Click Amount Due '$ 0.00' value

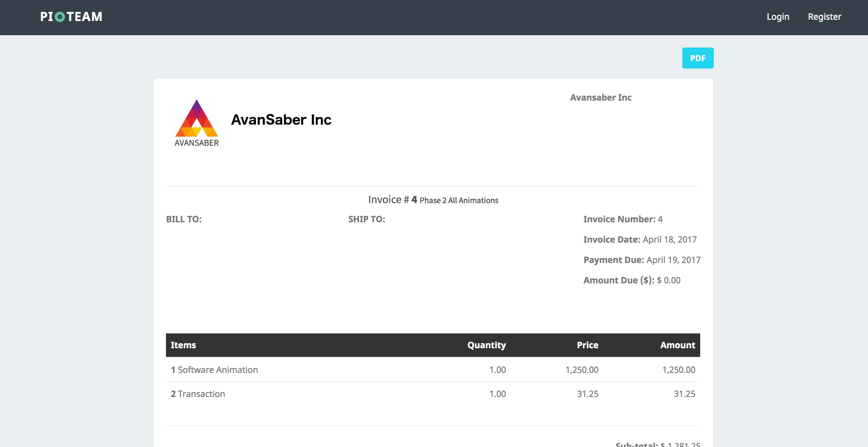pyautogui.click(x=668, y=280)
